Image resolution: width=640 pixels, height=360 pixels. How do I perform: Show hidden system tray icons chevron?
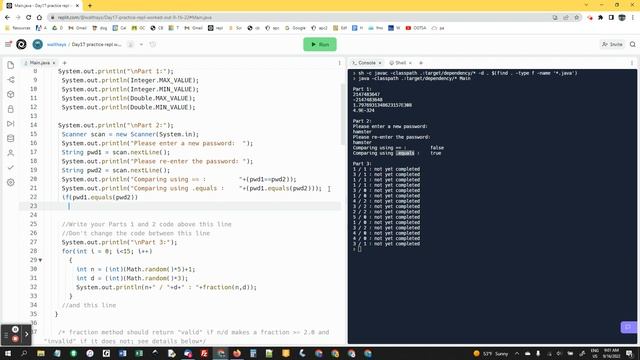point(517,353)
